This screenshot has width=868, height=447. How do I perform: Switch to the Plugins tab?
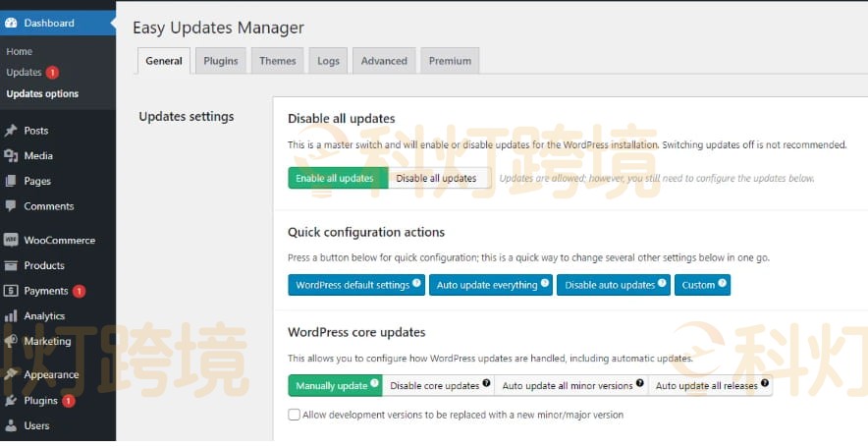pyautogui.click(x=220, y=61)
